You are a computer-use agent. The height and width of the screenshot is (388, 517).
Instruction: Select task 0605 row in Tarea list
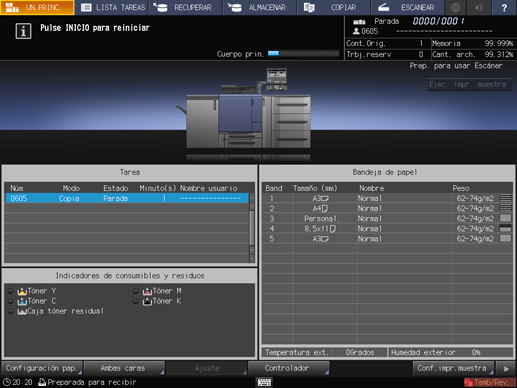127,198
